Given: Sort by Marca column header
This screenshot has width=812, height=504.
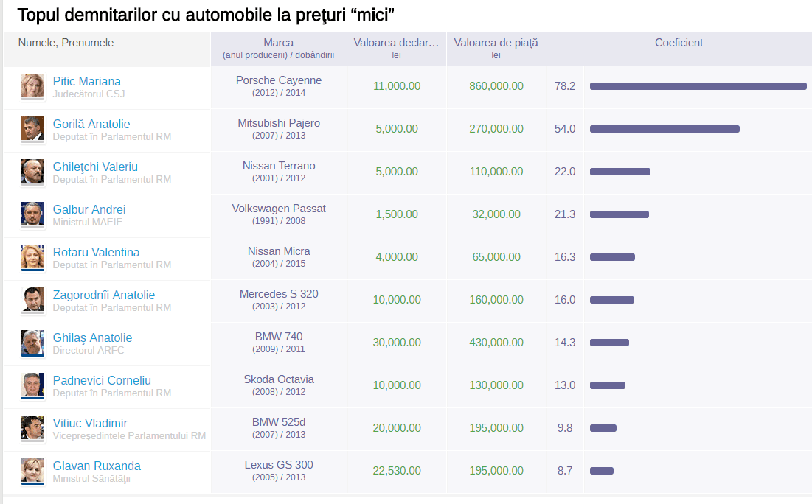Looking at the screenshot, I should tap(279, 43).
